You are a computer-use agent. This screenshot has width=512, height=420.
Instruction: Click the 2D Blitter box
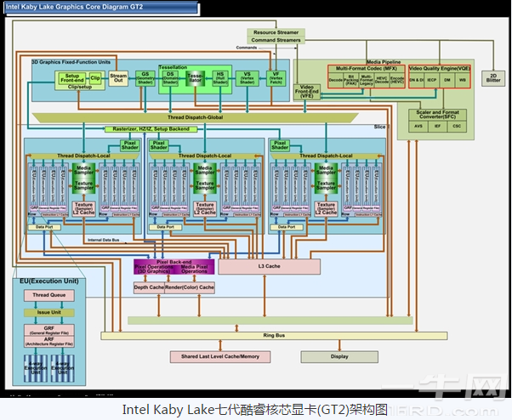[x=493, y=78]
